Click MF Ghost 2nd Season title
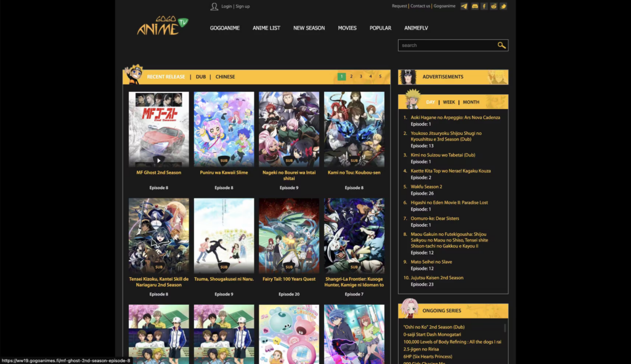 pyautogui.click(x=158, y=172)
